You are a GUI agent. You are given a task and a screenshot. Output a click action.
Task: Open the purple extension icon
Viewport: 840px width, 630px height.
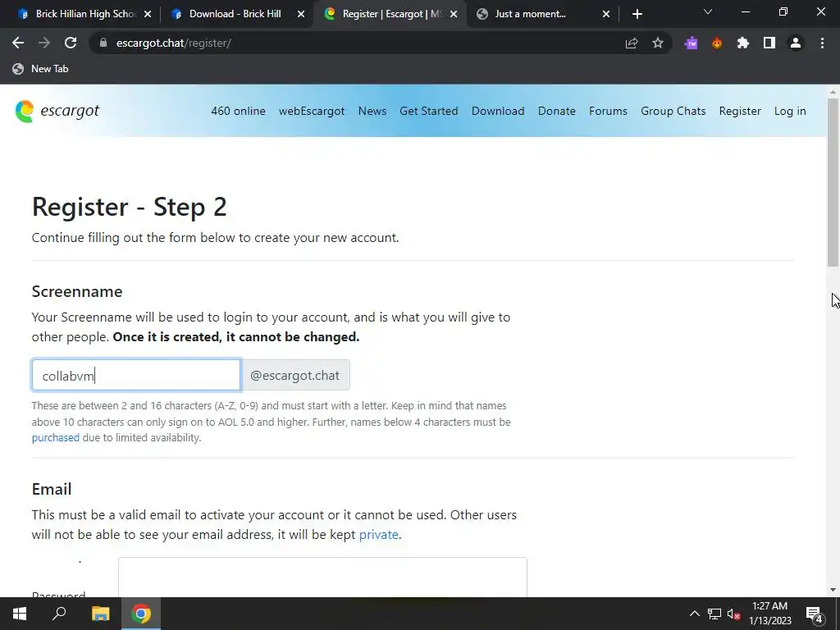coord(691,43)
